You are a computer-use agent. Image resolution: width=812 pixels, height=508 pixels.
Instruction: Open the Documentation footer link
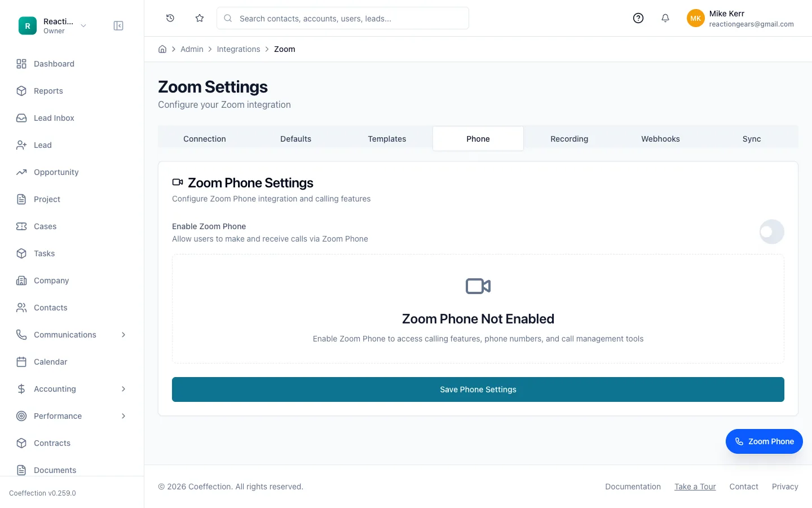[633, 487]
